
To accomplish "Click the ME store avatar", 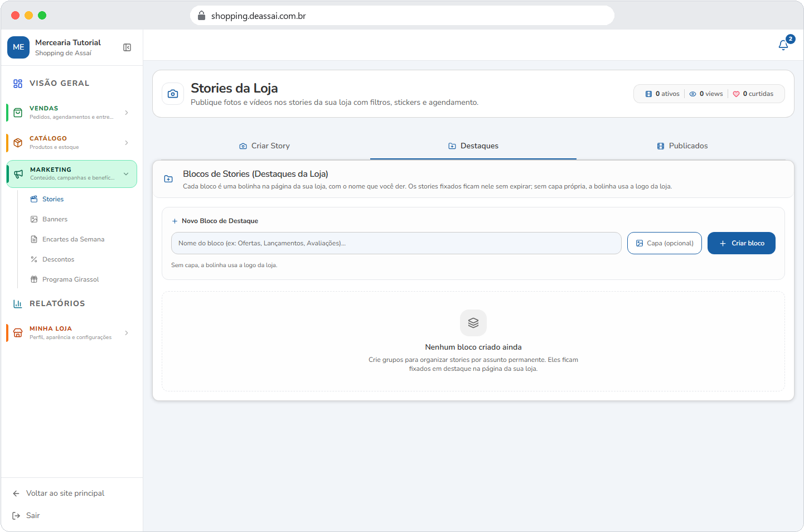I will 18,47.
